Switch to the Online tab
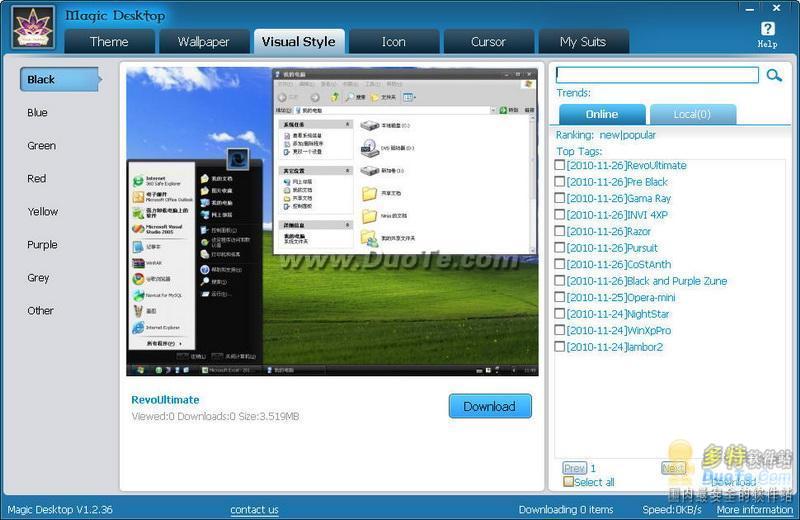800x520 pixels. coord(602,114)
